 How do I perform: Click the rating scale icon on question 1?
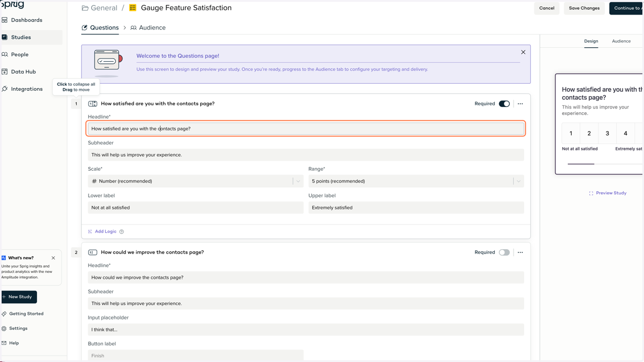coord(93,104)
